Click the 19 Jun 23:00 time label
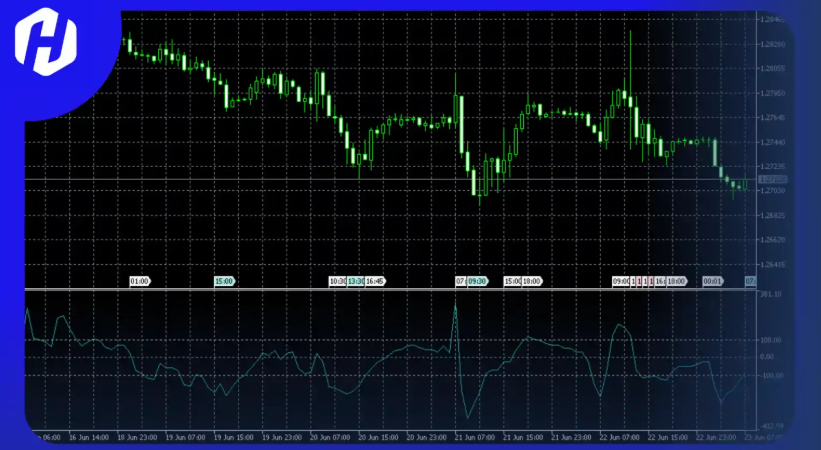Viewport: 821px width, 450px height. [282, 437]
